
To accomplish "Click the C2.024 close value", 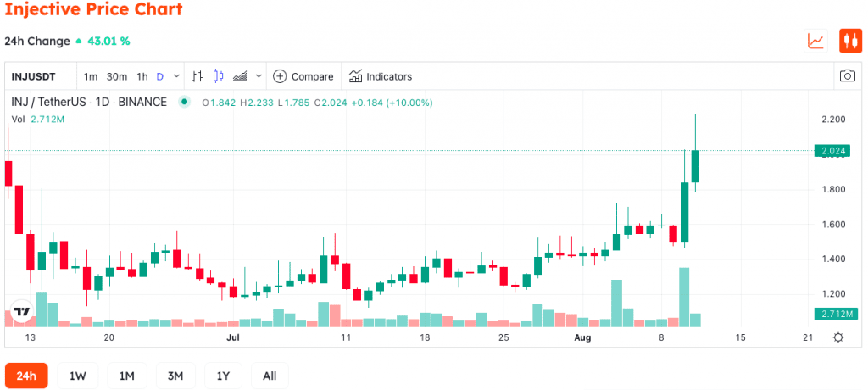I will click(331, 103).
